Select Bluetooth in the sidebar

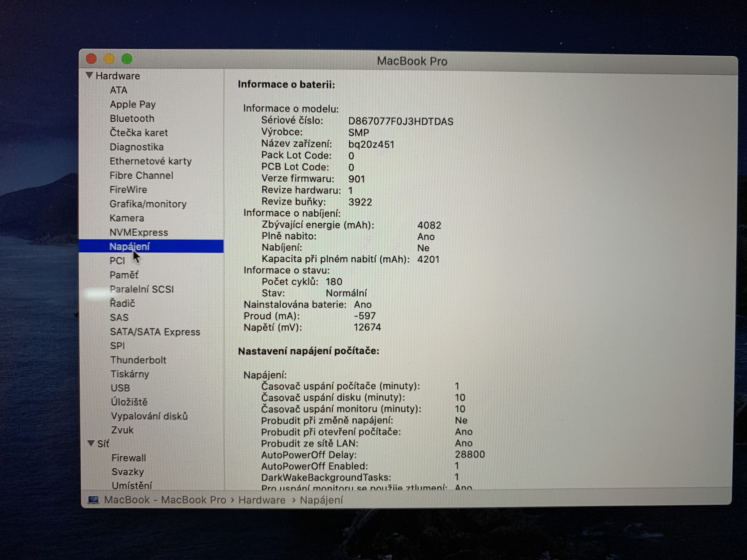point(132,119)
